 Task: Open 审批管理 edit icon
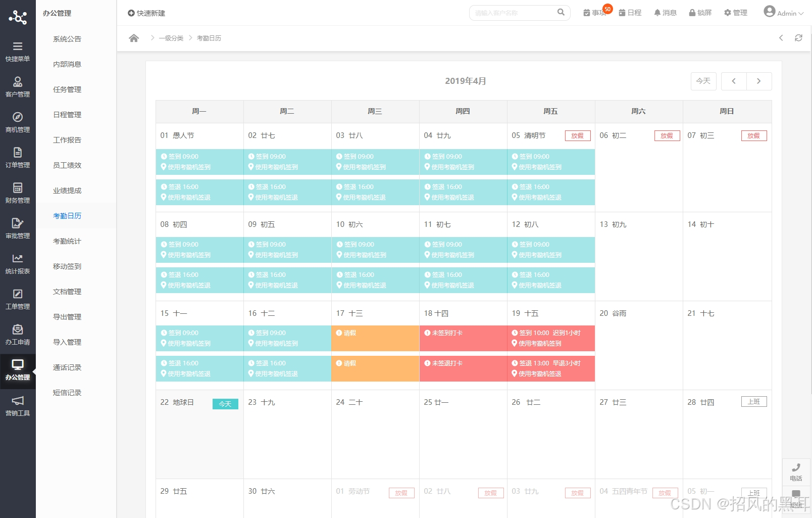click(18, 223)
